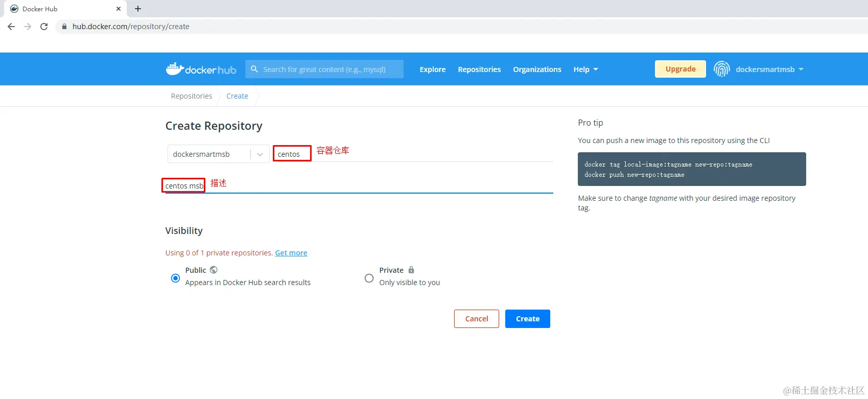Open a new browser tab
The width and height of the screenshot is (868, 399).
[138, 9]
